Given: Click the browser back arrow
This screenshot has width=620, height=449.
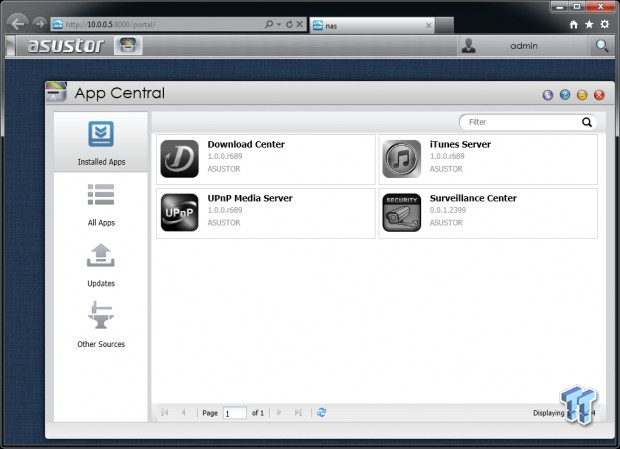Looking at the screenshot, I should coord(17,24).
